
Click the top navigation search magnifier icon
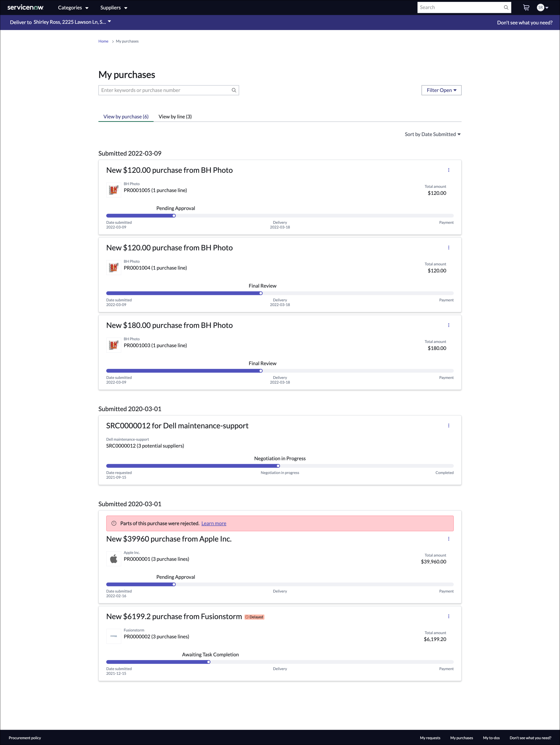(x=506, y=7)
